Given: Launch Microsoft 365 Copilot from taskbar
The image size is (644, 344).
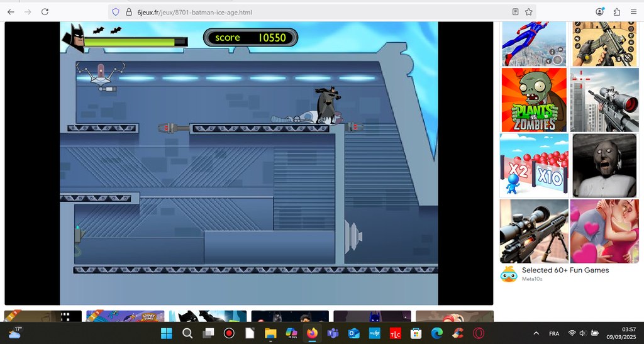Looking at the screenshot, I should (x=291, y=333).
